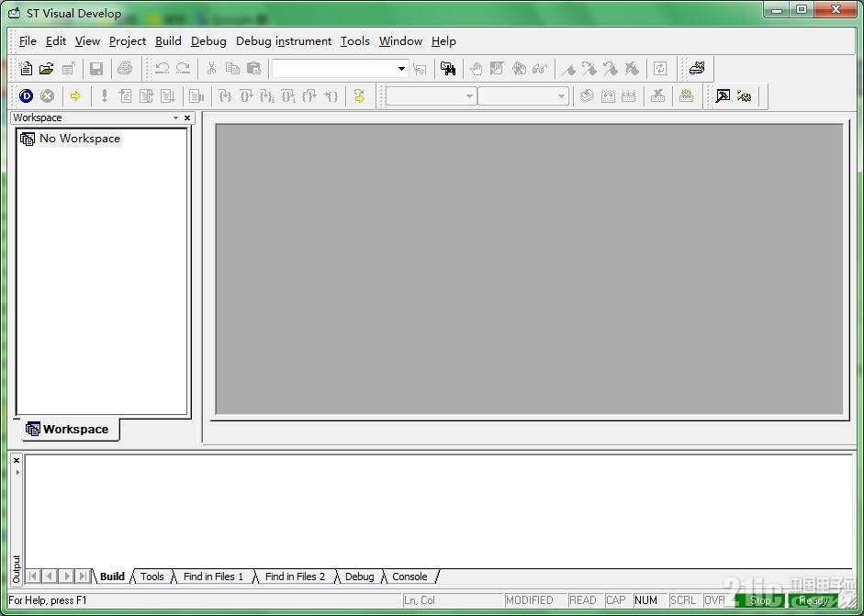The height and width of the screenshot is (616, 864).
Task: Open the Project menu
Action: [x=128, y=41]
